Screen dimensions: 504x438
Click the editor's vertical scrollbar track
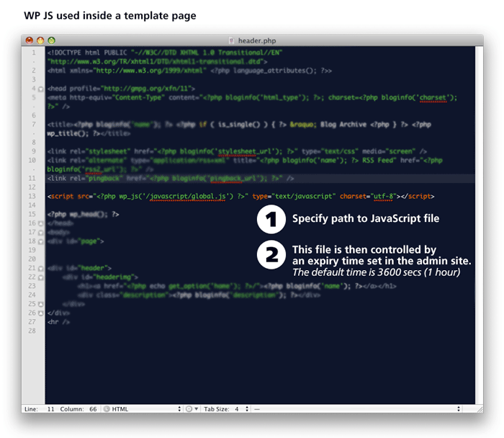pyautogui.click(x=479, y=225)
